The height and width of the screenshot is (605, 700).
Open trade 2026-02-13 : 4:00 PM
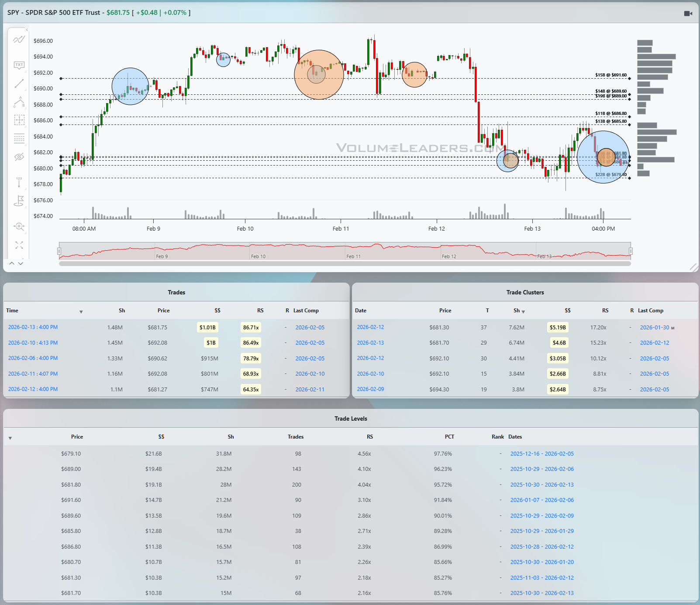33,327
